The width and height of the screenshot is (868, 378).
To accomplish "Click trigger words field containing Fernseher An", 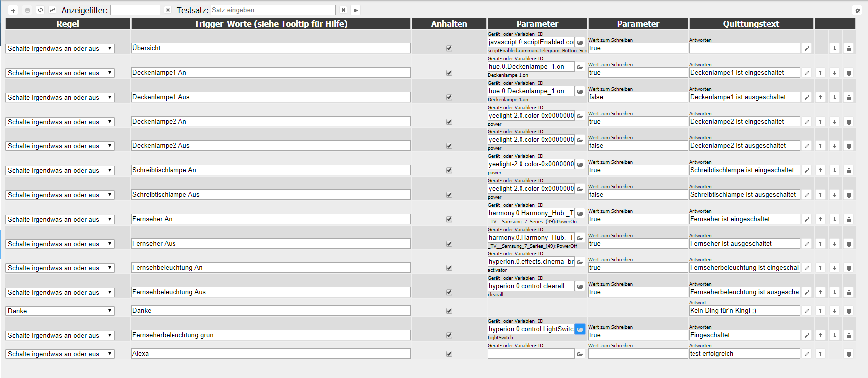I will click(271, 219).
